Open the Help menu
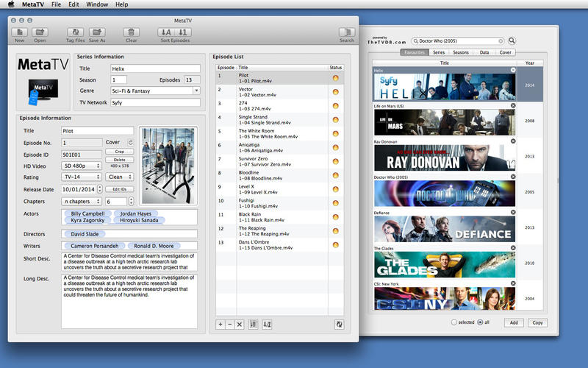Viewport: 588px width, 368px height. click(x=121, y=4)
